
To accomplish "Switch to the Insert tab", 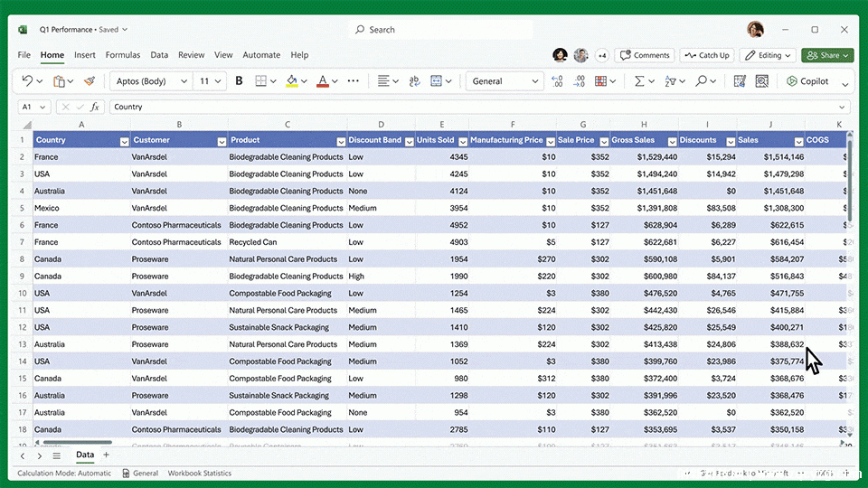I will 85,55.
